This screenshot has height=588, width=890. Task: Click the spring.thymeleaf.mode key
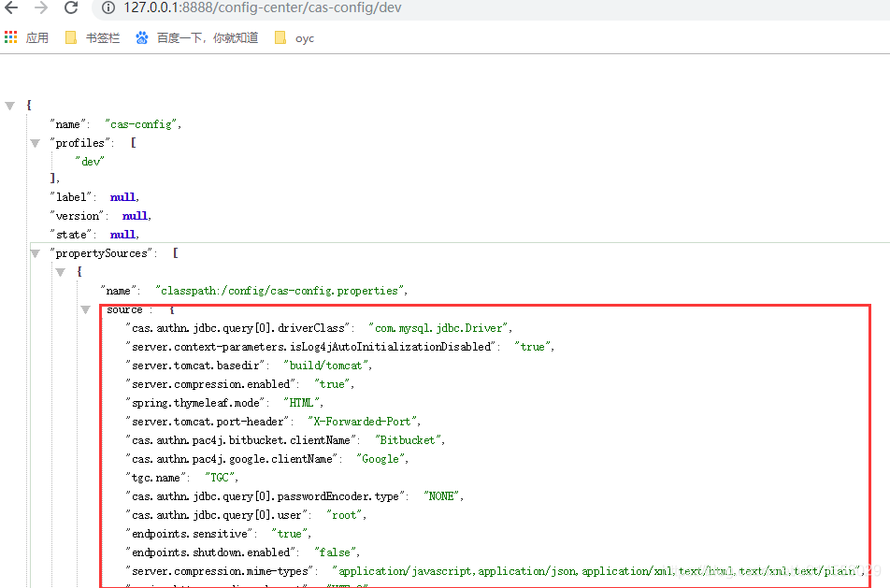click(195, 403)
